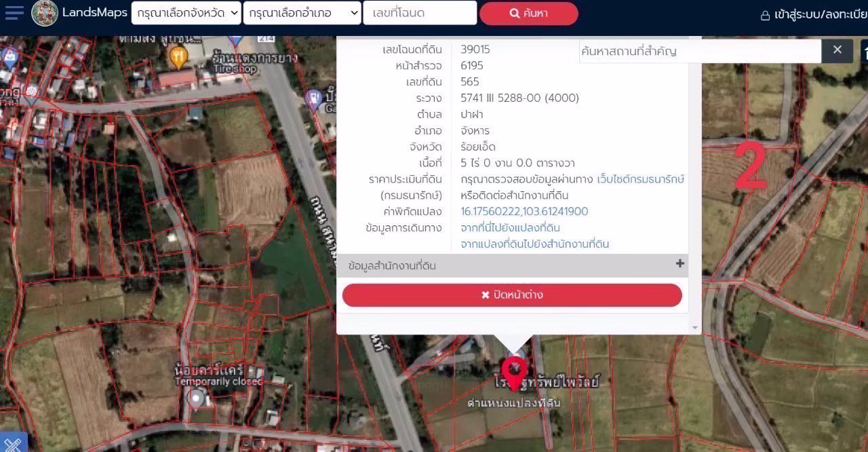Open the login/register link
868x452 pixels.
pyautogui.click(x=812, y=14)
